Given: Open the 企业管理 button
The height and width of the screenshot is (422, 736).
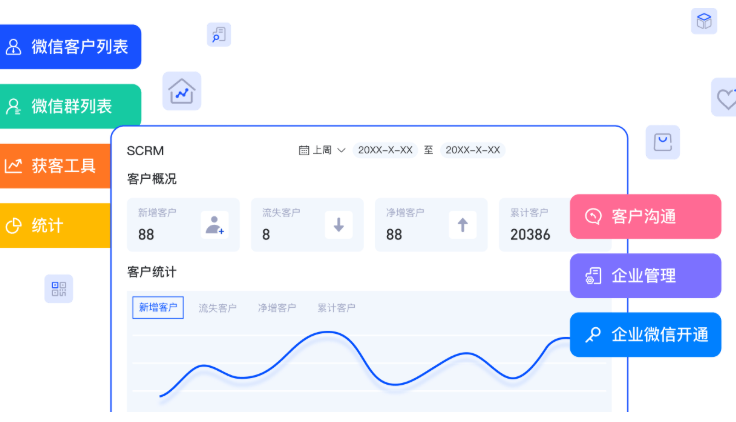Looking at the screenshot, I should point(645,276).
